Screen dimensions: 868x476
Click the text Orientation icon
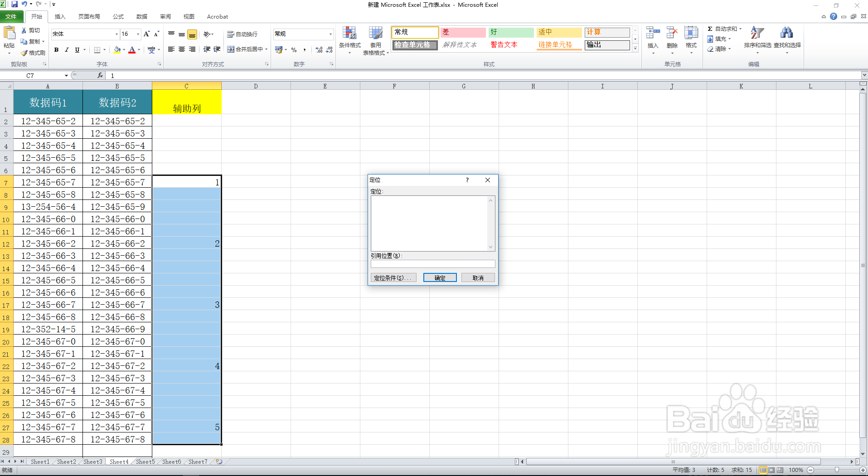(207, 34)
